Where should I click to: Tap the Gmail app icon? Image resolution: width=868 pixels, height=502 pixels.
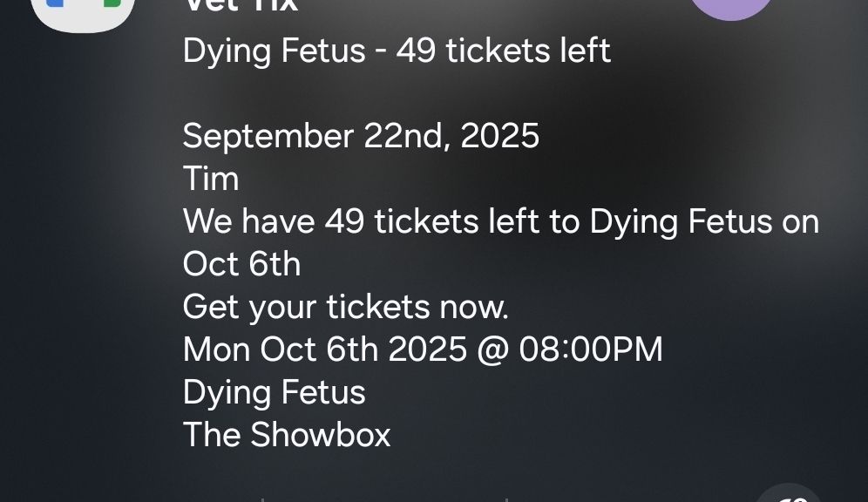[x=83, y=12]
